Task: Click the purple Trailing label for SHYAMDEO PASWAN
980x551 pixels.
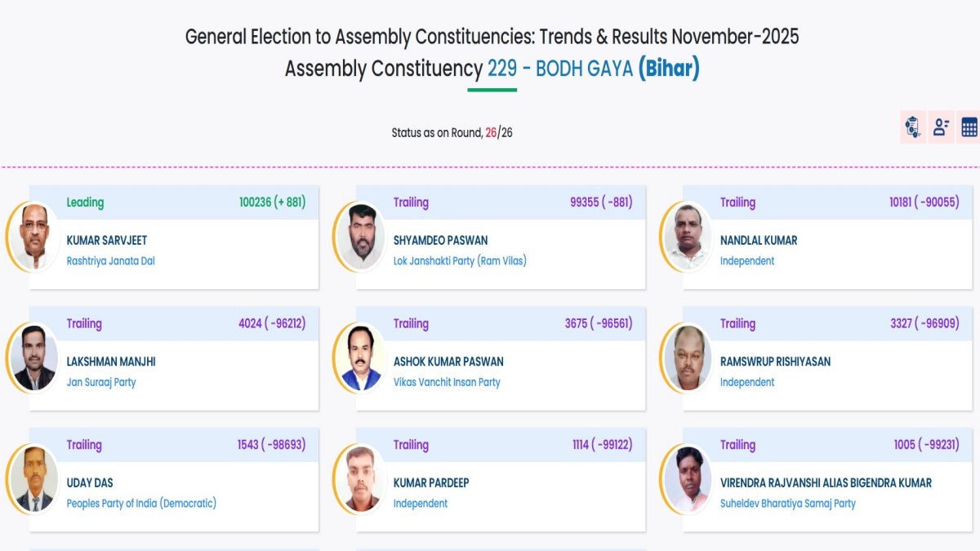Action: point(411,202)
